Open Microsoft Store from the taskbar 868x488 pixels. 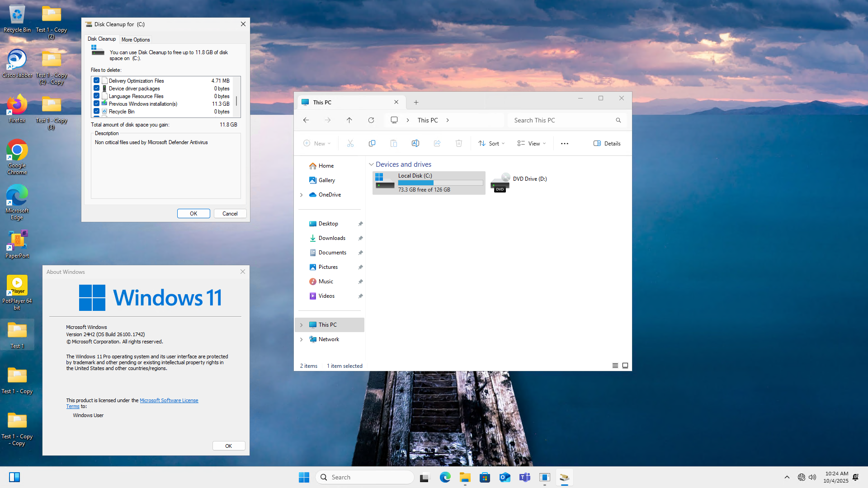pyautogui.click(x=485, y=477)
